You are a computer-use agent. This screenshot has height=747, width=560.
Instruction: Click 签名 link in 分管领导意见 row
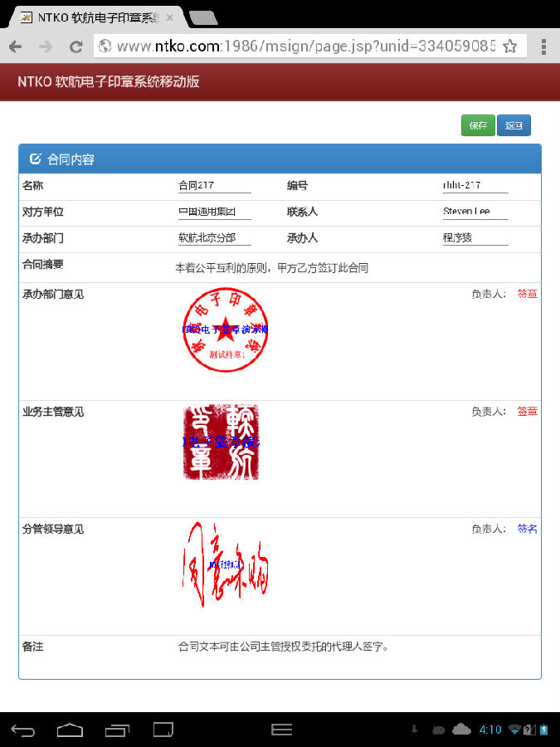click(x=528, y=529)
